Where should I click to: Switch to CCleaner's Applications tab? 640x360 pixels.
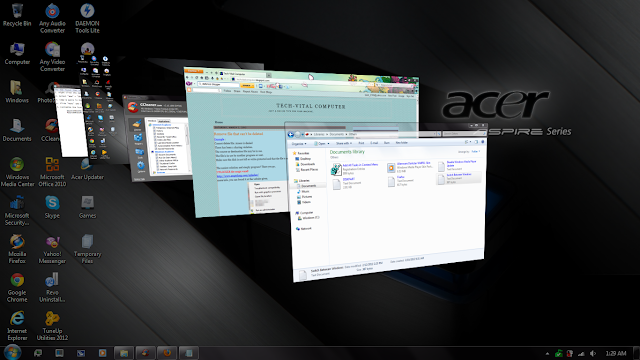(x=164, y=121)
